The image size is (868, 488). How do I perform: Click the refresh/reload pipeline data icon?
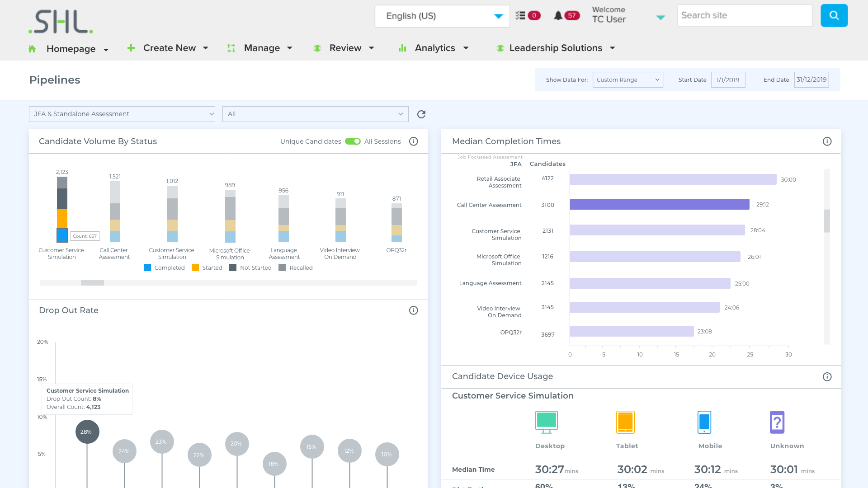click(x=421, y=114)
